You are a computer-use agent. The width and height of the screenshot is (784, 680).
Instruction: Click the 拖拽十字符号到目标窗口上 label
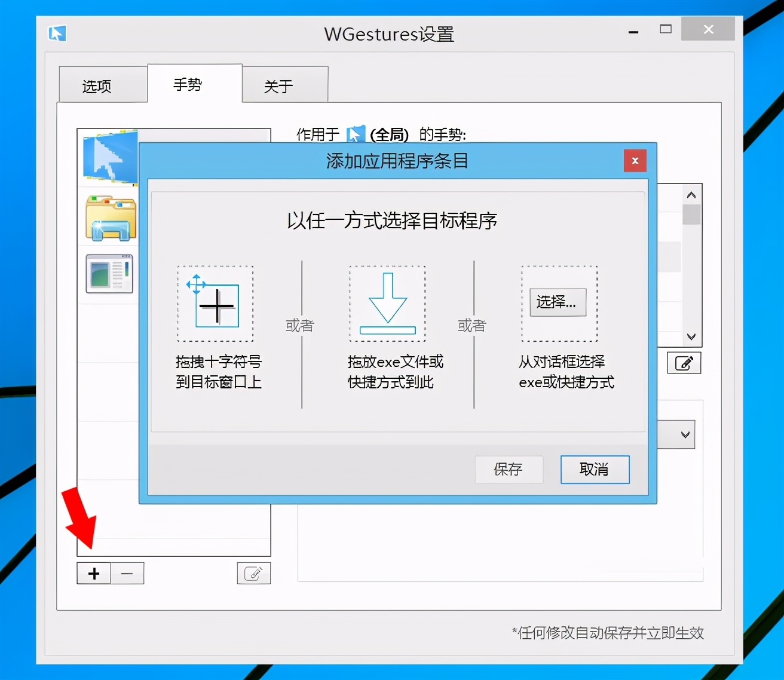pos(219,372)
